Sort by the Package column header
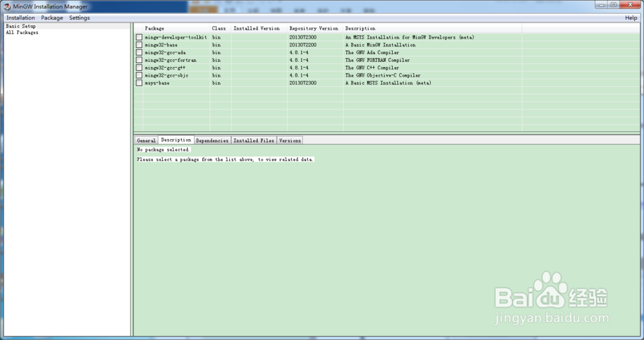This screenshot has height=340, width=644. tap(176, 28)
